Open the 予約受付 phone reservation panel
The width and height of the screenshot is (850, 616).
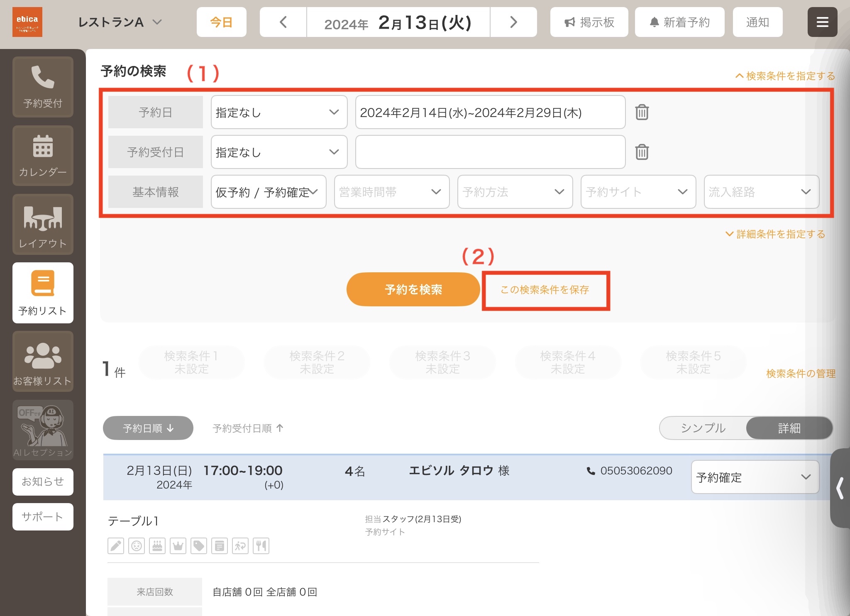pyautogui.click(x=43, y=87)
